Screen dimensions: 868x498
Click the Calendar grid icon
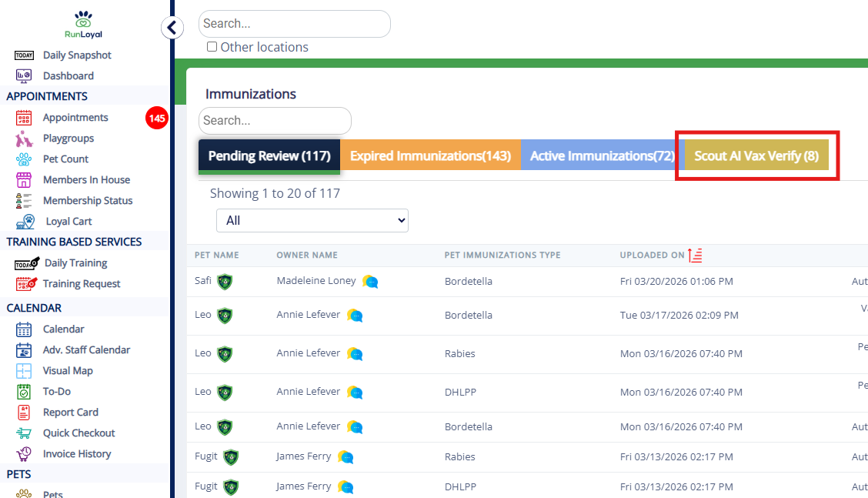click(x=24, y=329)
